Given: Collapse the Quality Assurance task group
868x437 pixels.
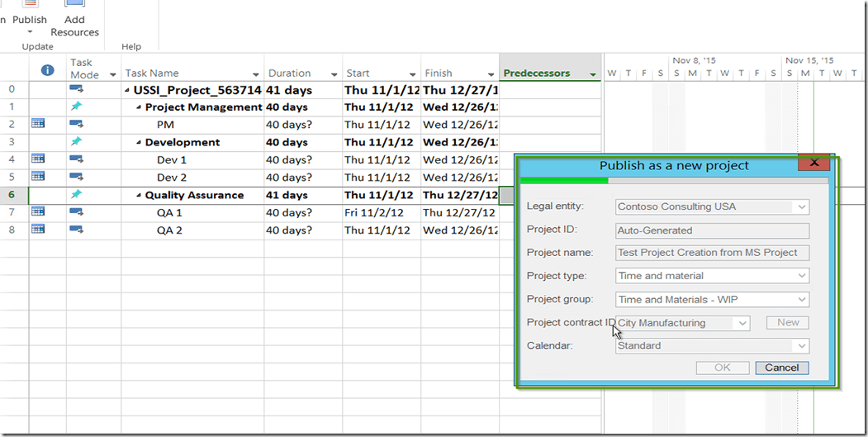Looking at the screenshot, I should (x=139, y=196).
